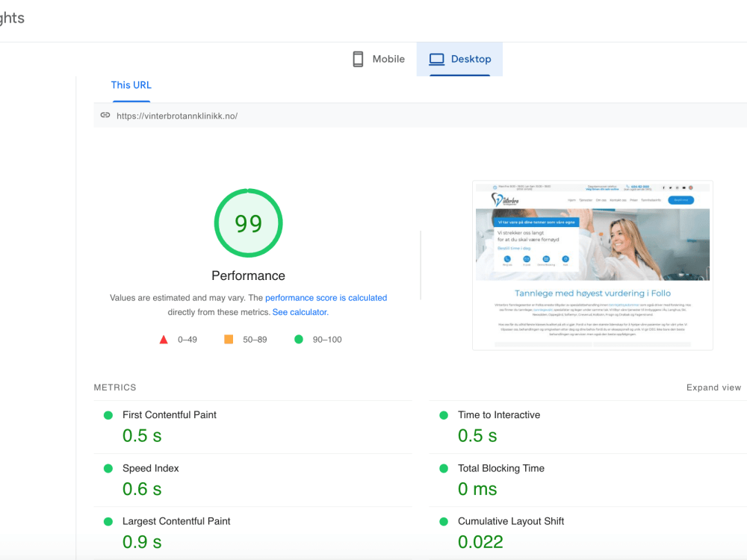Click the 0.9 s Largest Contentful Paint value

(x=142, y=542)
